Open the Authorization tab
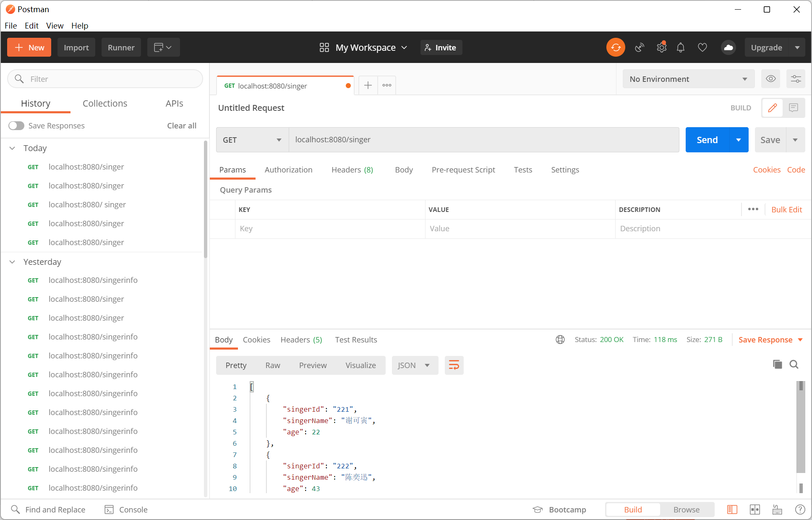 289,170
